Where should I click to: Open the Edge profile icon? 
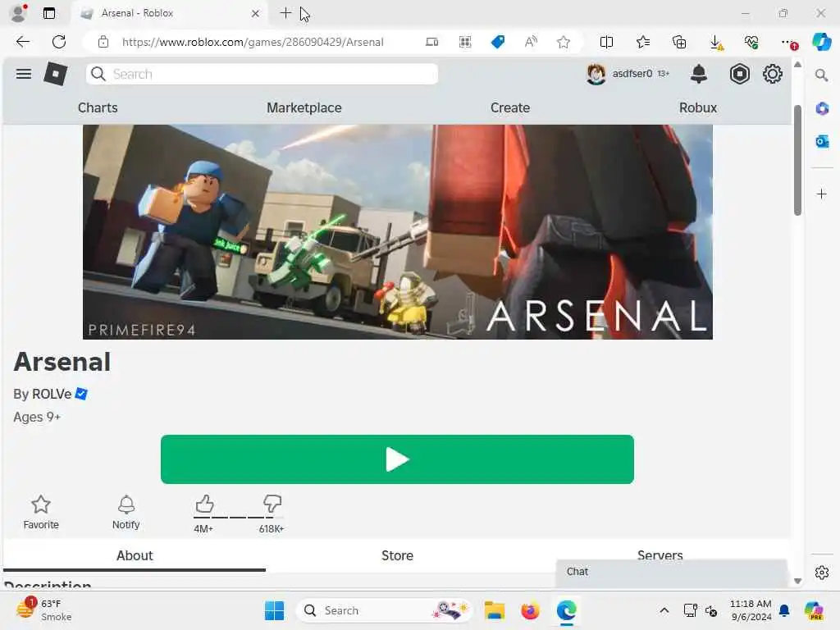pos(19,13)
